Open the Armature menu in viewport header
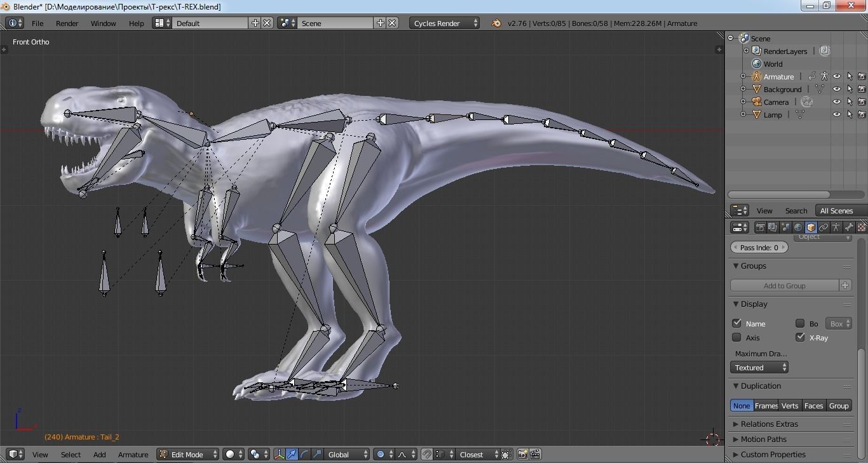Image resolution: width=868 pixels, height=463 pixels. click(x=133, y=454)
